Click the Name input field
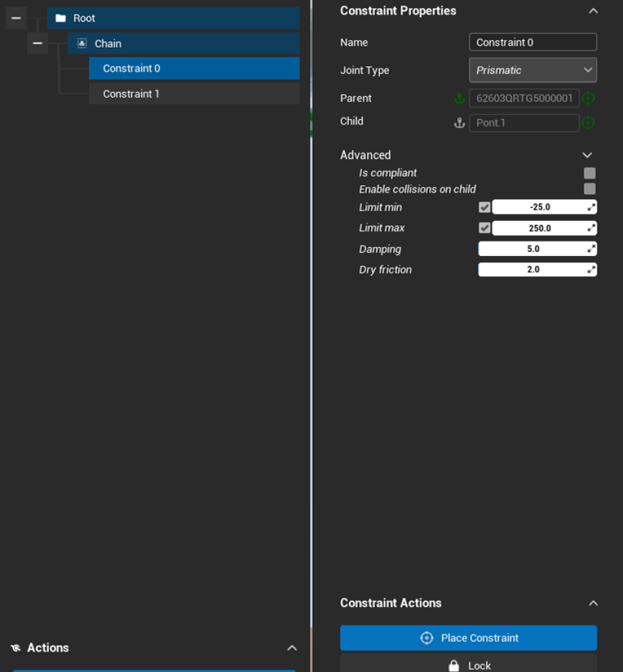 pos(532,42)
